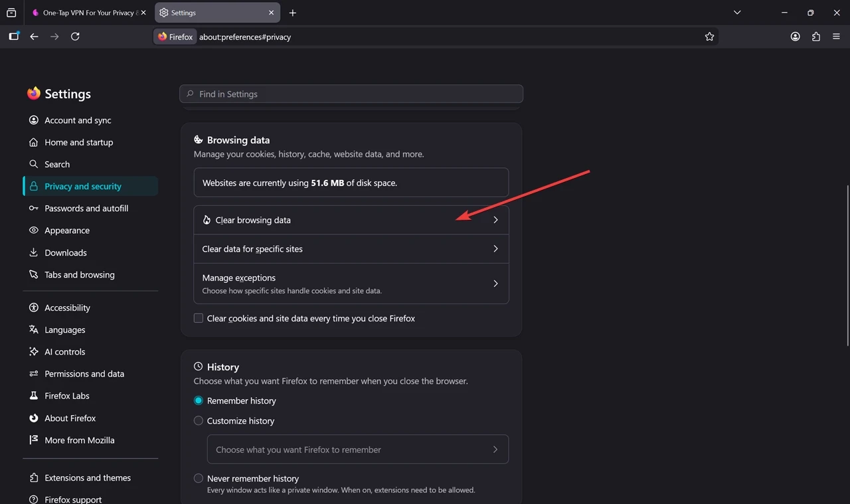Image resolution: width=850 pixels, height=504 pixels.
Task: Switch to the One-Tap VPN tab
Action: click(x=88, y=13)
